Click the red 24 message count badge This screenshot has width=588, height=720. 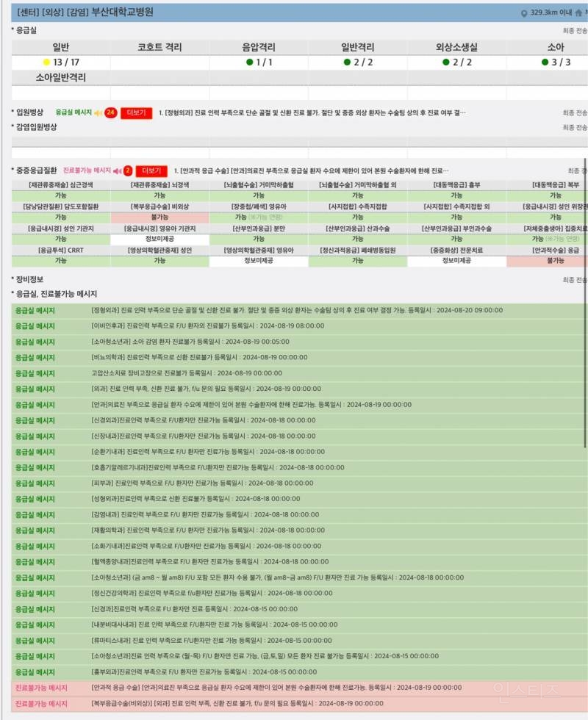coord(111,112)
